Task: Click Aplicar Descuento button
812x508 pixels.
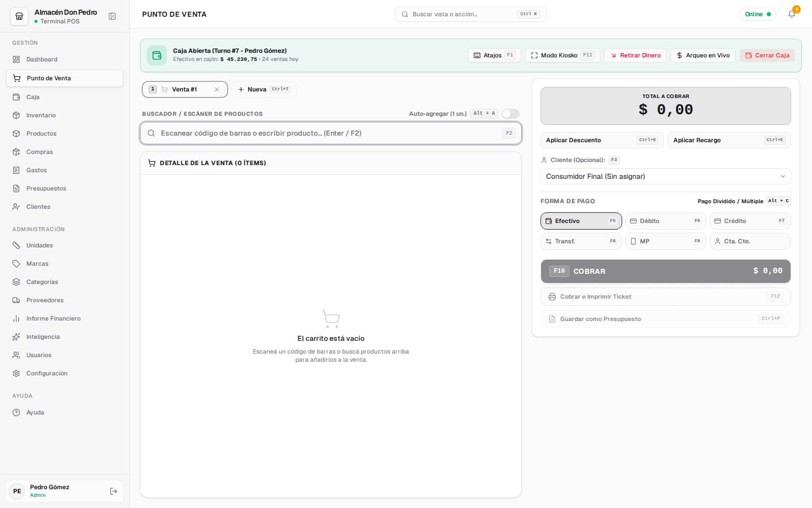Action: pos(602,140)
